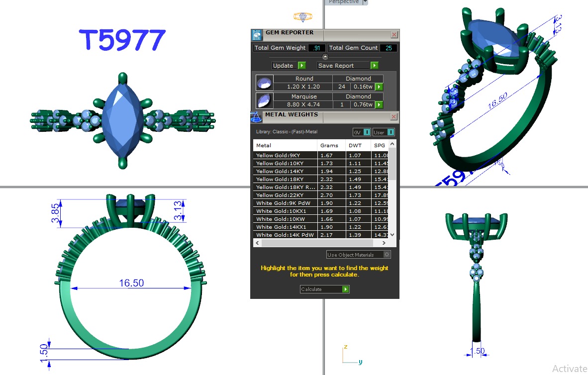Click the Save Report button
The height and width of the screenshot is (375, 588).
[x=344, y=65]
